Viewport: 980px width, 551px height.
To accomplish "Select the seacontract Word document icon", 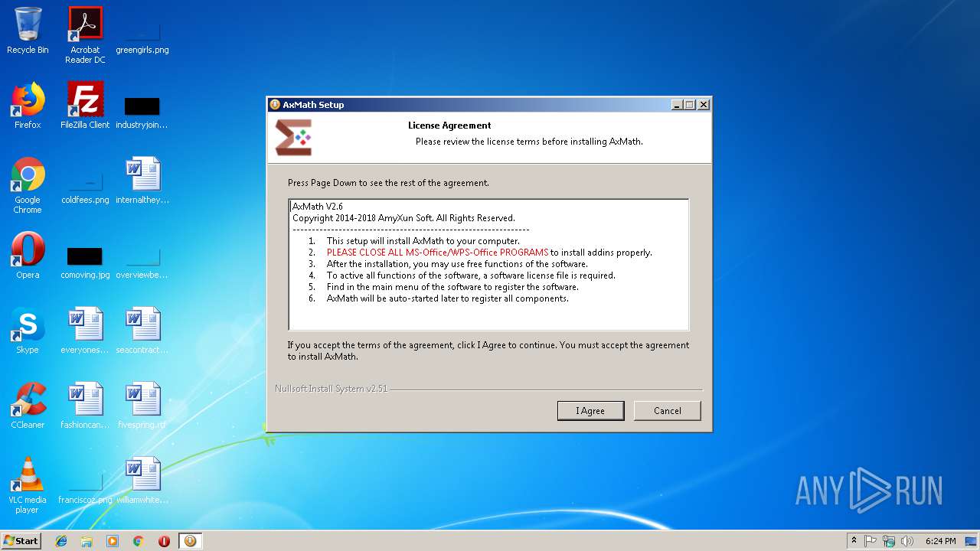I will point(142,331).
